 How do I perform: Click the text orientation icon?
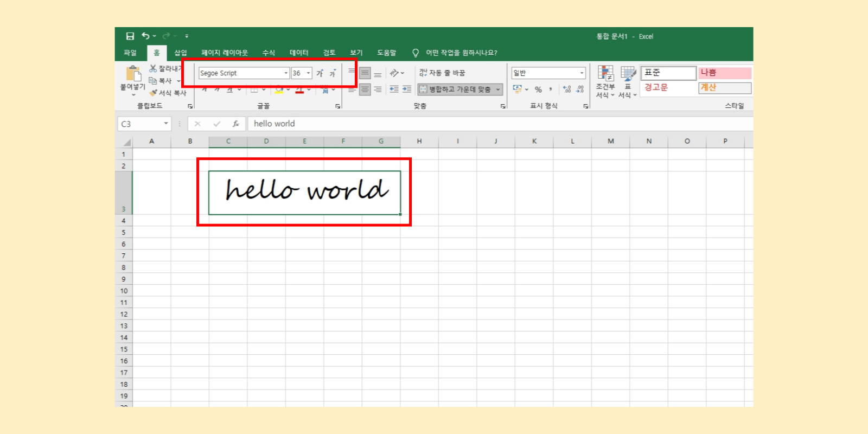coord(394,73)
